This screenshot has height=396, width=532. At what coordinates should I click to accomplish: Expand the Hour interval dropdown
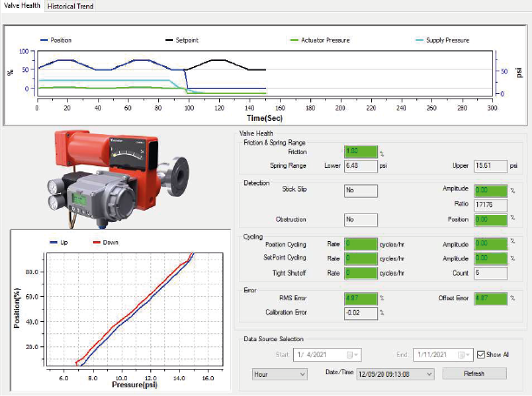pos(303,373)
